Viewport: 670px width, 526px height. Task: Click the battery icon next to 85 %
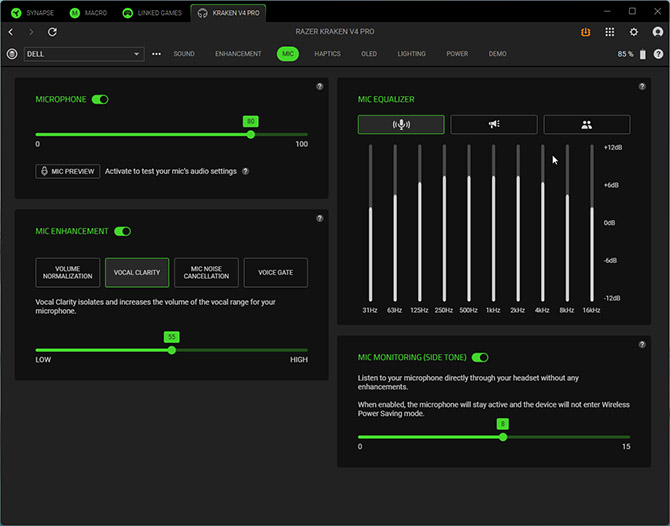(x=643, y=54)
